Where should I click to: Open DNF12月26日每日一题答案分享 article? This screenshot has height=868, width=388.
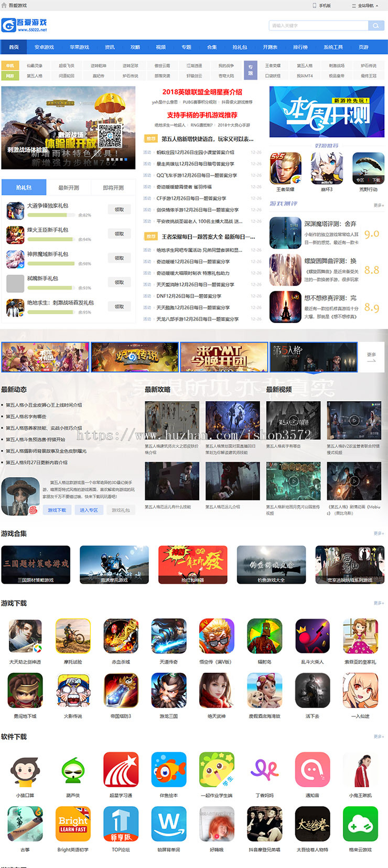(189, 296)
